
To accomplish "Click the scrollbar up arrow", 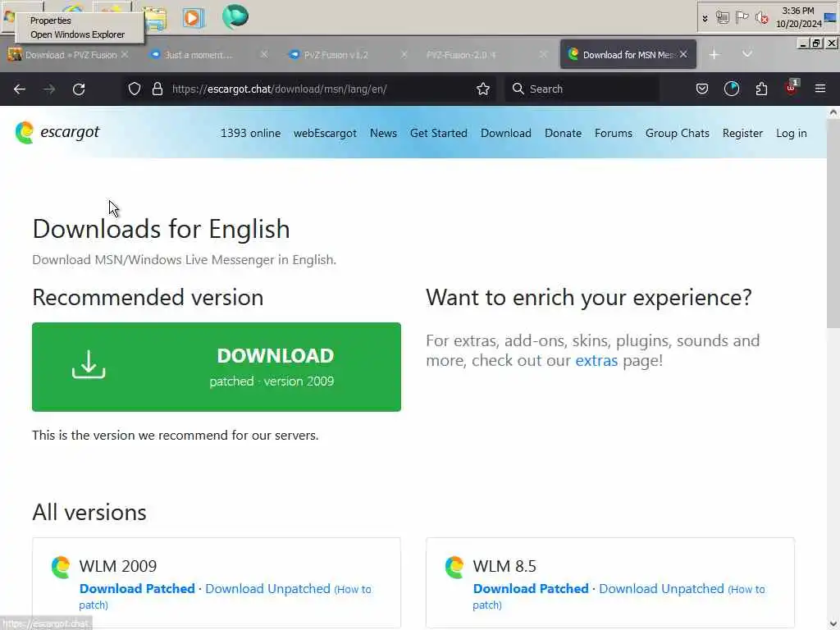I will point(833,112).
